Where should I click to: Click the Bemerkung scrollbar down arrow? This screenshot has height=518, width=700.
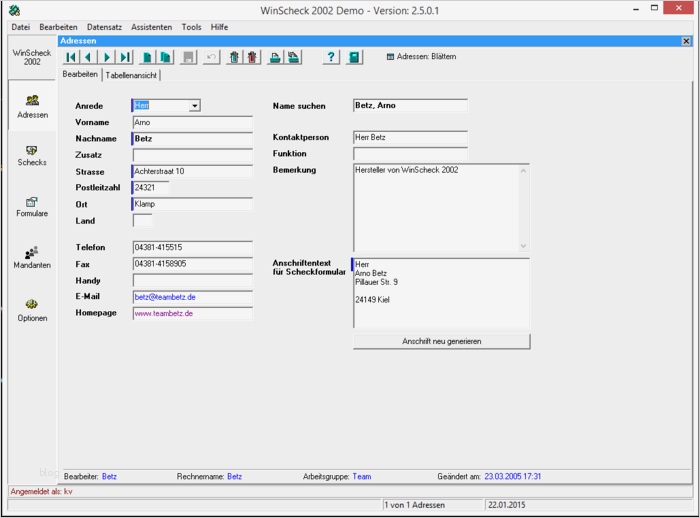(x=524, y=246)
